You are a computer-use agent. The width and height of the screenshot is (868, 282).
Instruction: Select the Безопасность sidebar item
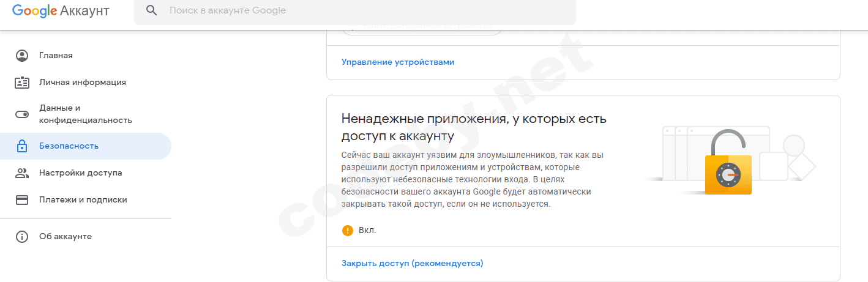pyautogui.click(x=86, y=146)
